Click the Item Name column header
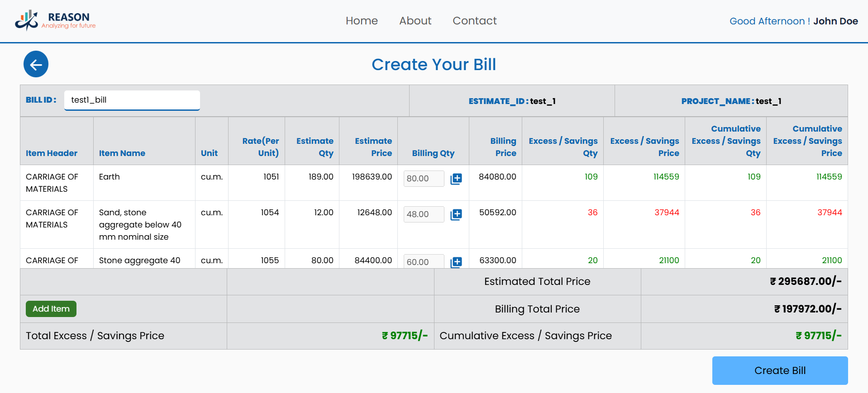The image size is (868, 393). pos(122,153)
